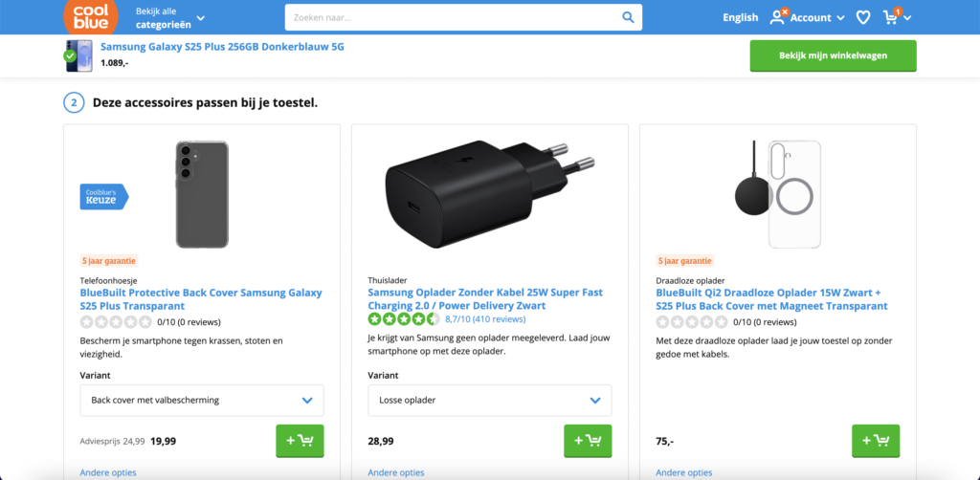Open the shopping cart icon
This screenshot has height=480, width=980.
[891, 17]
